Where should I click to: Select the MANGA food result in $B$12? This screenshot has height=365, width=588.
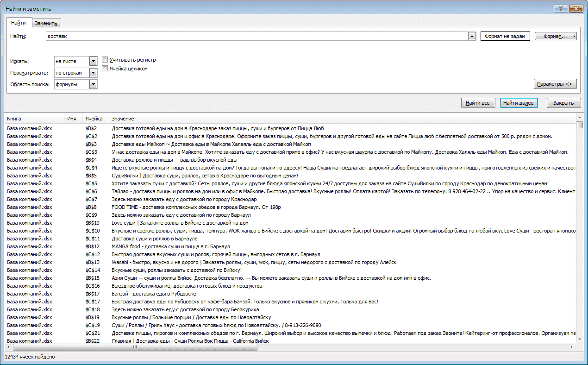click(290, 246)
